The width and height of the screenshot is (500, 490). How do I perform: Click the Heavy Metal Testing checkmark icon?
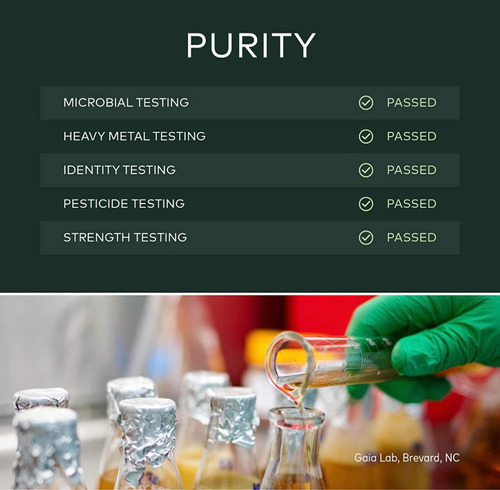pos(366,136)
